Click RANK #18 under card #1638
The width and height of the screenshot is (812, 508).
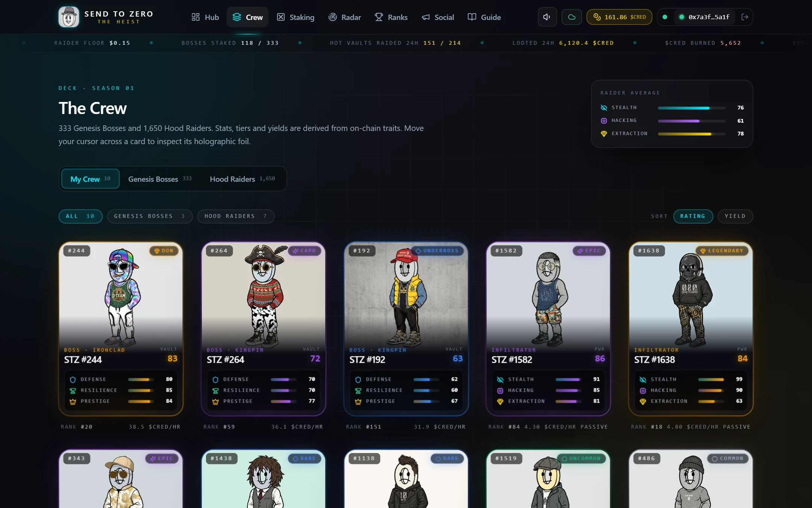pyautogui.click(x=647, y=427)
